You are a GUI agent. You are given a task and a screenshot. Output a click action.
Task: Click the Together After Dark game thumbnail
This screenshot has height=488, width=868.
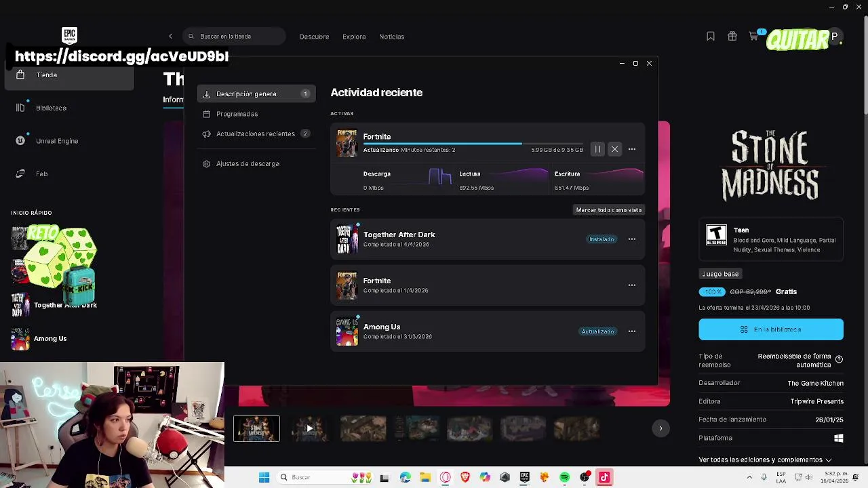pos(347,239)
